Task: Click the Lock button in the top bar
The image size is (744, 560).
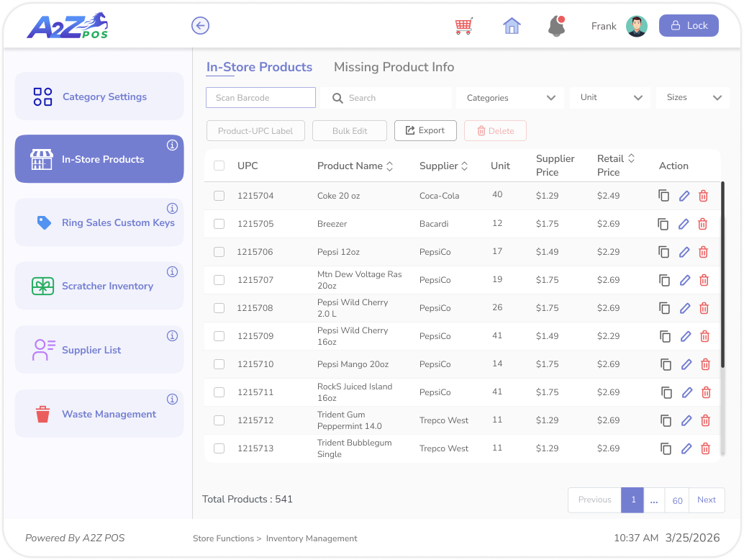Action: (x=688, y=25)
